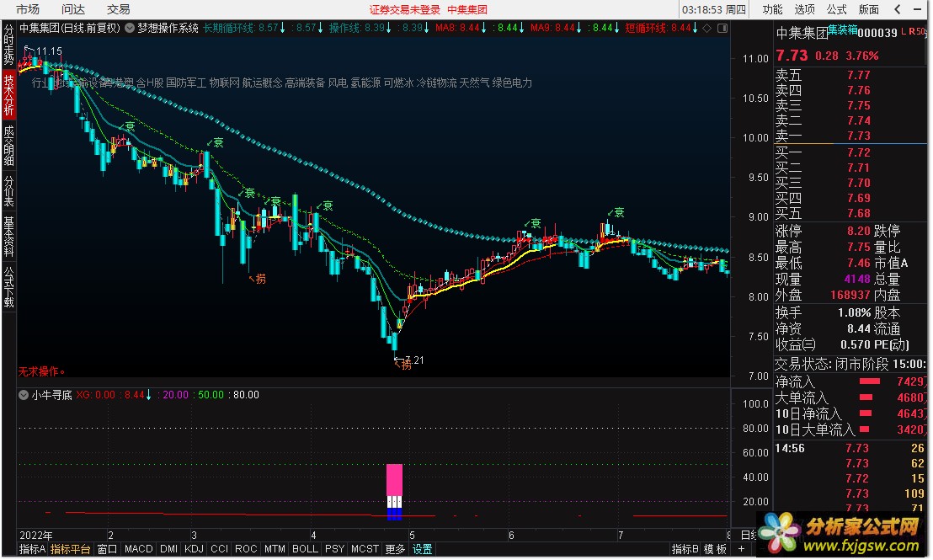Screen dimensions: 933x560
Task: Open the 交易 menu
Action: pyautogui.click(x=119, y=9)
